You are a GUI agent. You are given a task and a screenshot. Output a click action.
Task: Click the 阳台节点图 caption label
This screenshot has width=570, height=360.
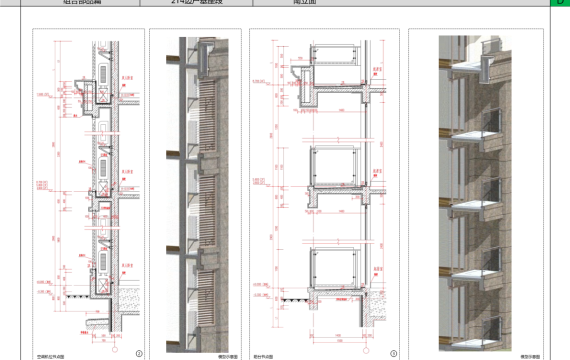pos(264,357)
